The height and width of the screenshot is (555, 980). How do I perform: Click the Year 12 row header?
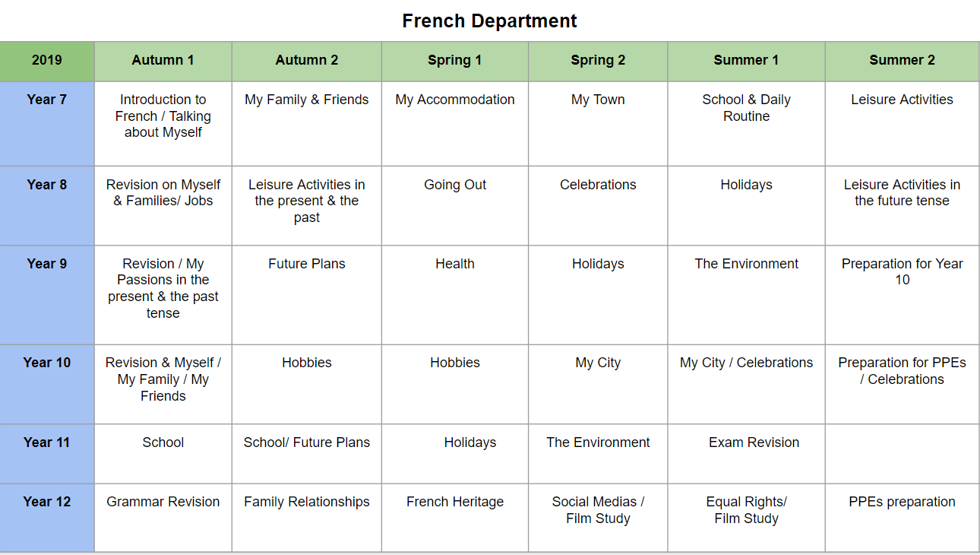(x=47, y=518)
